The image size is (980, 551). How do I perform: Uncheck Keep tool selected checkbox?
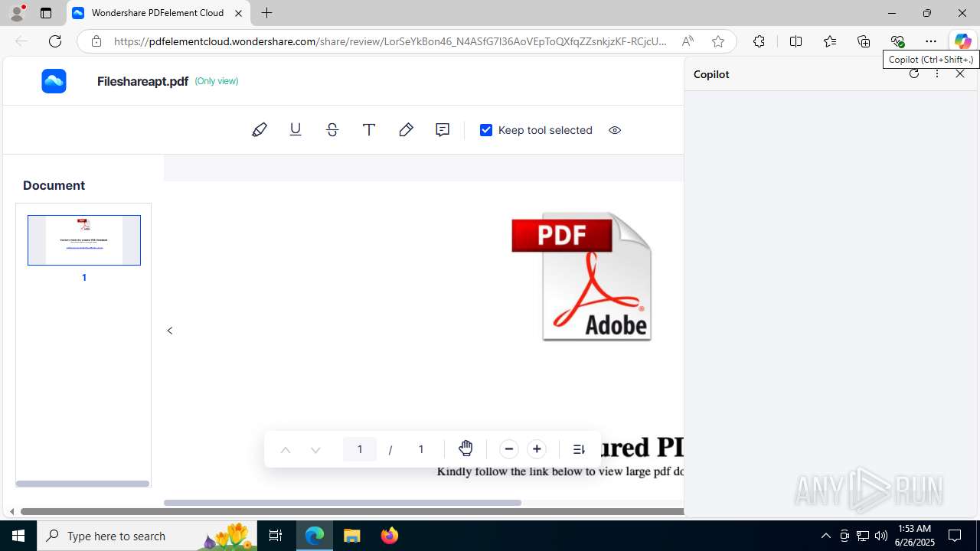point(486,130)
